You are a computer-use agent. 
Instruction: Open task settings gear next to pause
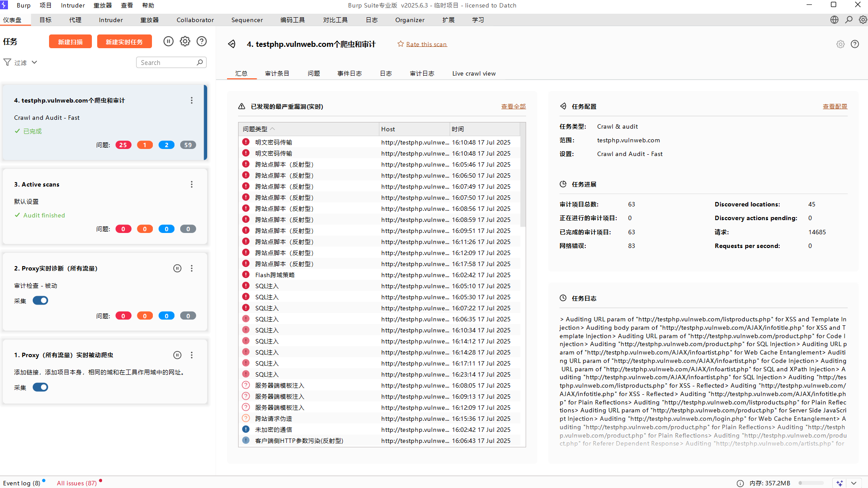pos(185,42)
